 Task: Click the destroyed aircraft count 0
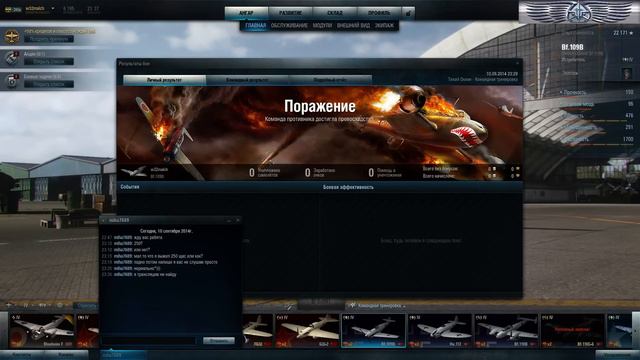click(252, 173)
